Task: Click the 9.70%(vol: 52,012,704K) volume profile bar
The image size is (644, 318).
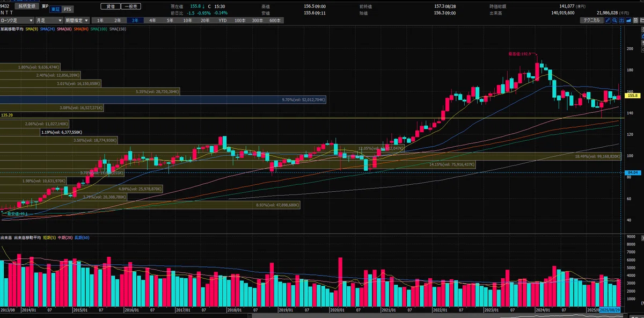Action: point(163,100)
